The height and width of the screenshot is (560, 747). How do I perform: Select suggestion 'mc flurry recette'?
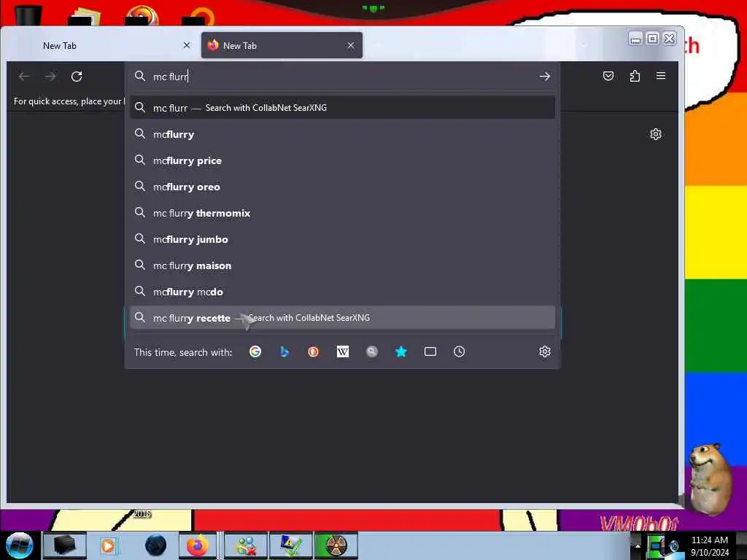[343, 318]
